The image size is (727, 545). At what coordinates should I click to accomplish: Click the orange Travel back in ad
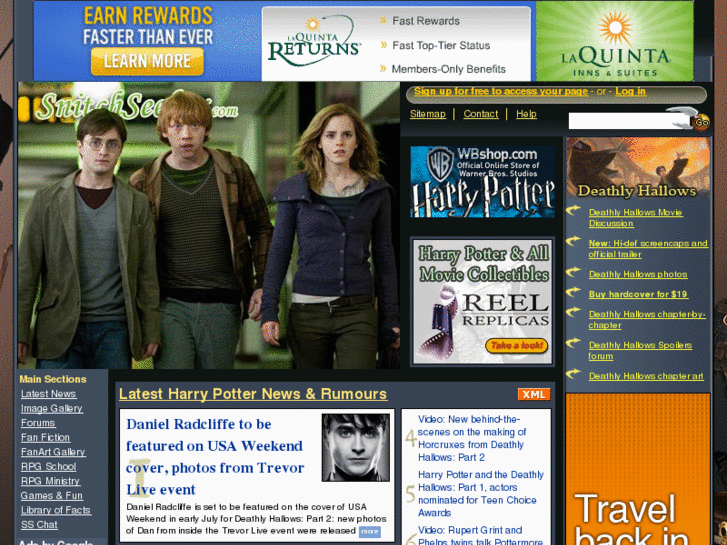click(638, 469)
